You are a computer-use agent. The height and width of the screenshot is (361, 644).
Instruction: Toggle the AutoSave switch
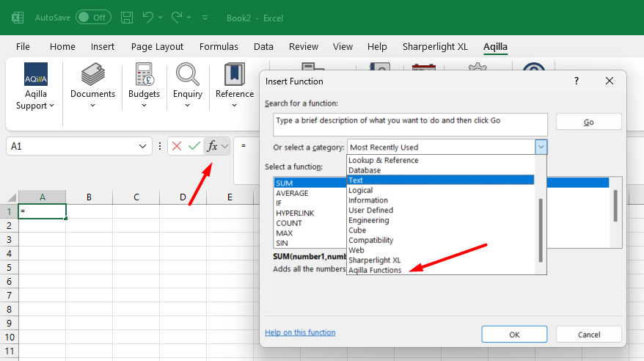click(x=92, y=16)
